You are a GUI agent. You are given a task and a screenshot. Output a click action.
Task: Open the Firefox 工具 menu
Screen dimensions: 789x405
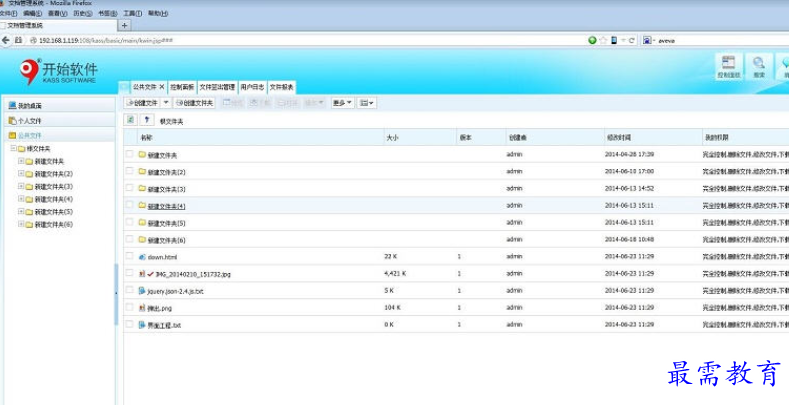[132, 14]
